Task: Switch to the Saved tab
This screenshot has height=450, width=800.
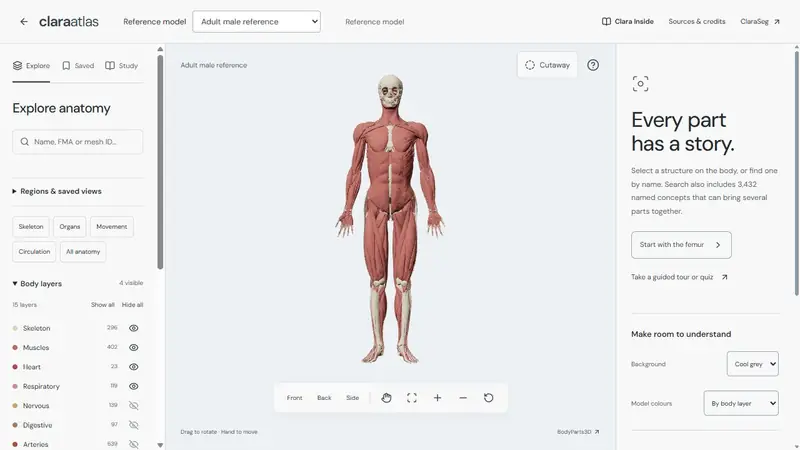Action: coord(78,66)
